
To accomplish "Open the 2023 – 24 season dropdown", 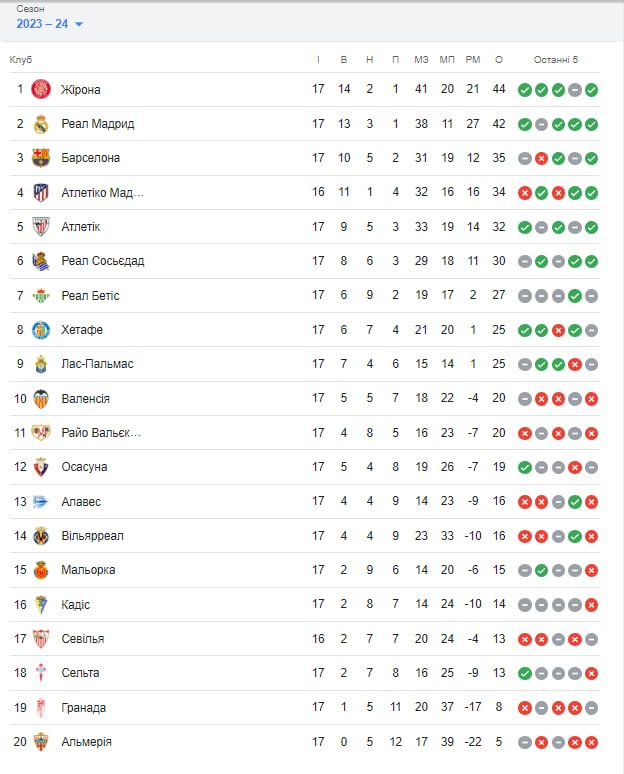I will pyautogui.click(x=50, y=24).
